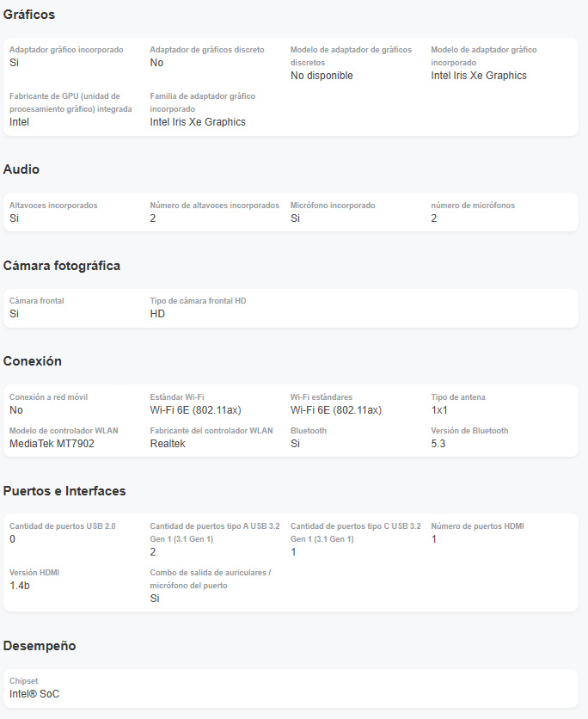Select the número de micrófonos label
This screenshot has width=588, height=719.
(x=473, y=206)
